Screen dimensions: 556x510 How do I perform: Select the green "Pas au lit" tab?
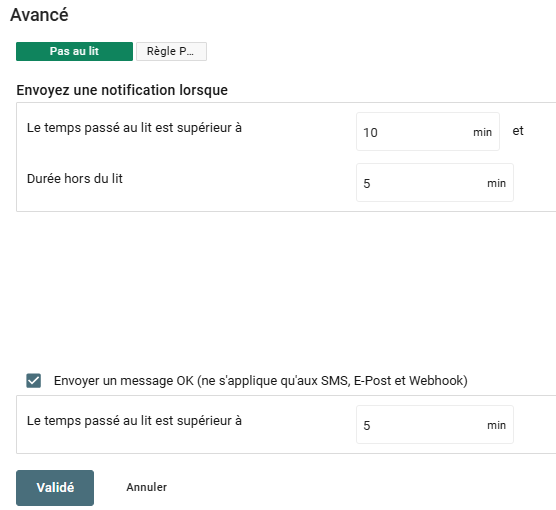click(x=74, y=51)
